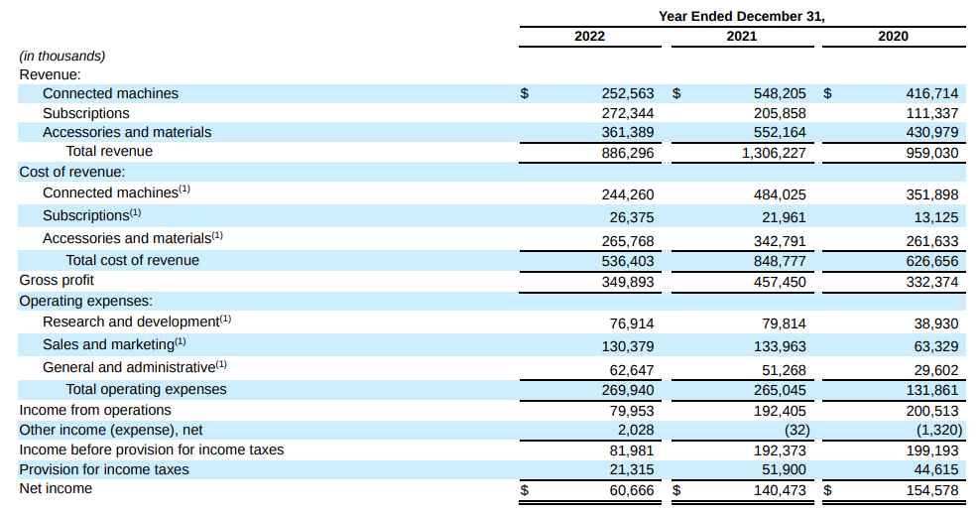Select 2022 Connected machines revenue 252,563

628,93
